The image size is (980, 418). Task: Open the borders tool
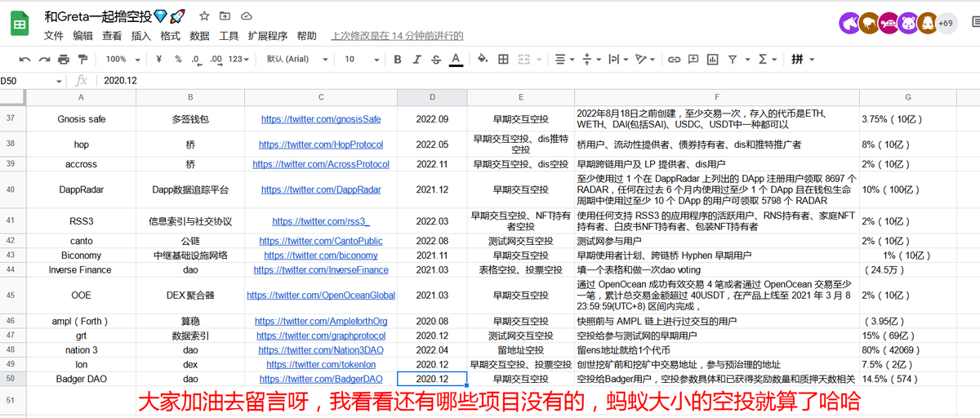(504, 60)
